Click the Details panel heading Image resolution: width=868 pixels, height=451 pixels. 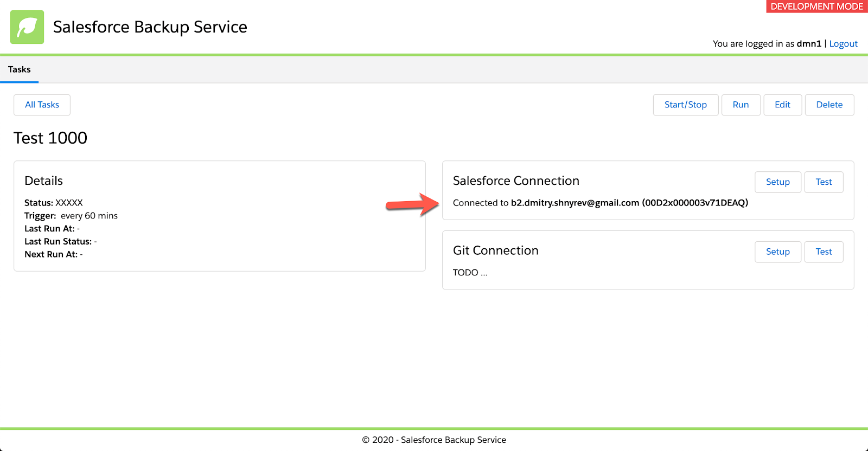click(44, 181)
